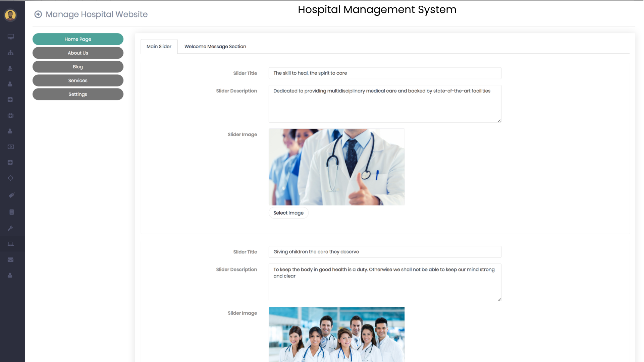Switch to Welcome Message Section tab
644x362 pixels.
tap(215, 47)
